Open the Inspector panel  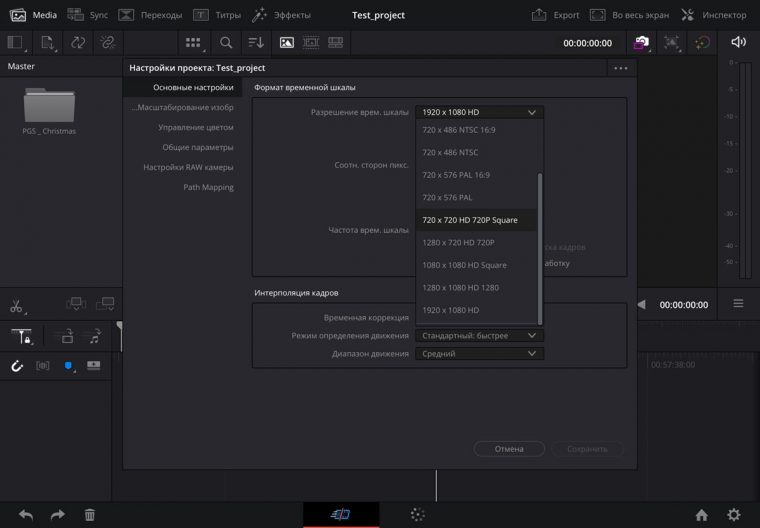pyautogui.click(x=713, y=15)
